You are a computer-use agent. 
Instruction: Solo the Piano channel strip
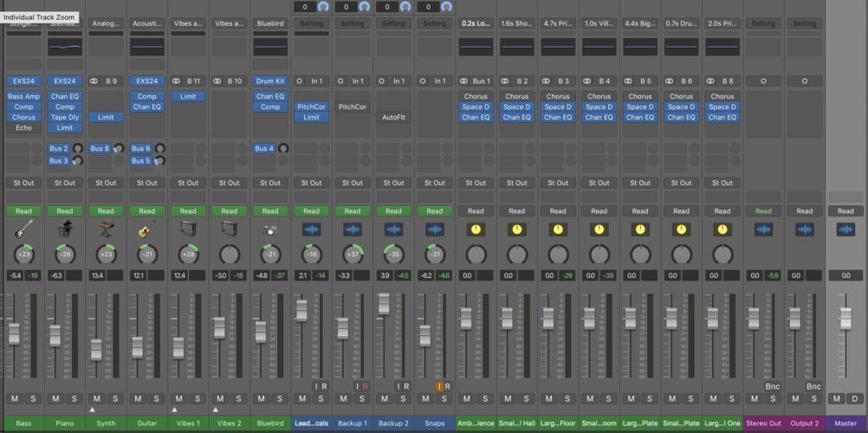(x=74, y=399)
